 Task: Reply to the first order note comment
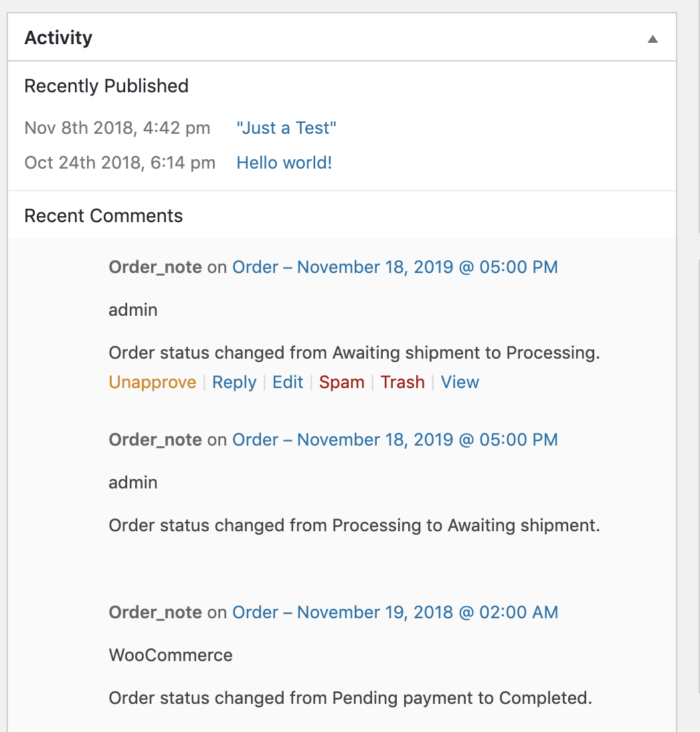click(x=234, y=382)
